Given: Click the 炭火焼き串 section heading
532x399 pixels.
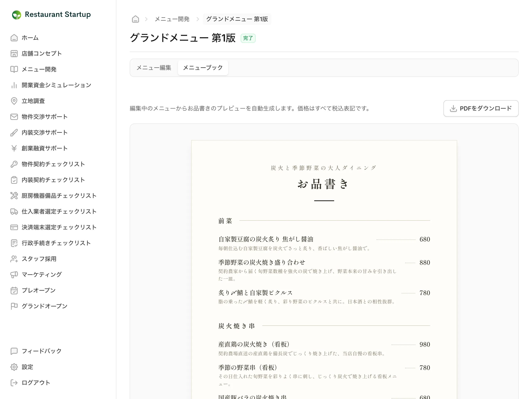Looking at the screenshot, I should (236, 326).
